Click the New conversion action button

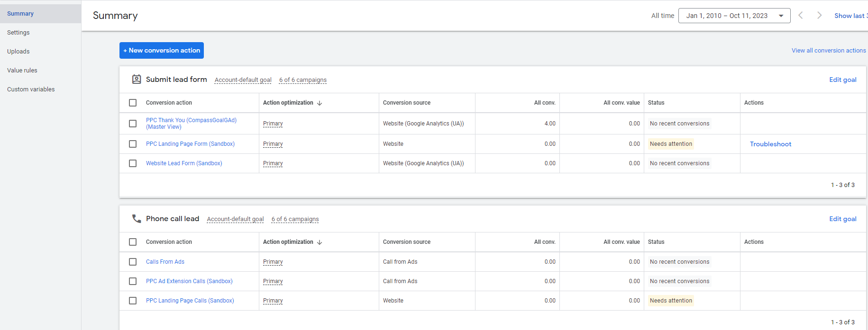tap(162, 50)
